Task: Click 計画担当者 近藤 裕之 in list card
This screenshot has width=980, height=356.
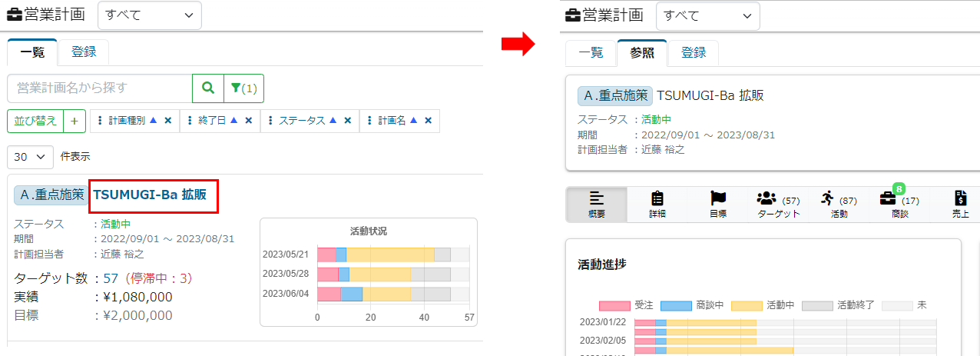Action: click(123, 253)
